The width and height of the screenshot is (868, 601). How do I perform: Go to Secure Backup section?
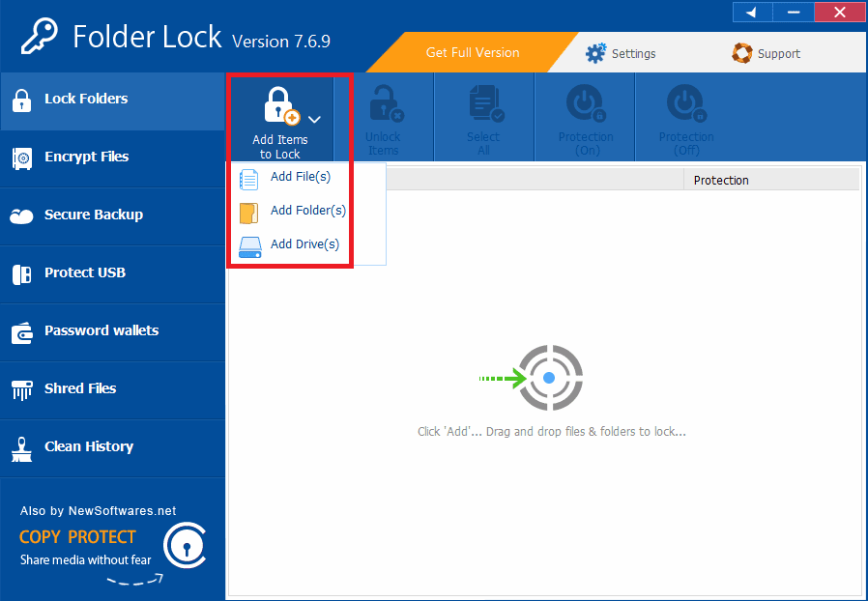[112, 217]
